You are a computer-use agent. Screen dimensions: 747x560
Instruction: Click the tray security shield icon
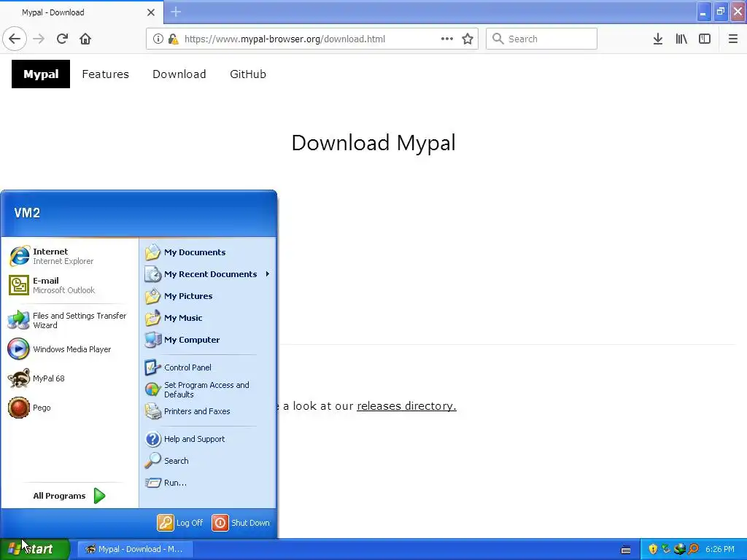coord(653,549)
